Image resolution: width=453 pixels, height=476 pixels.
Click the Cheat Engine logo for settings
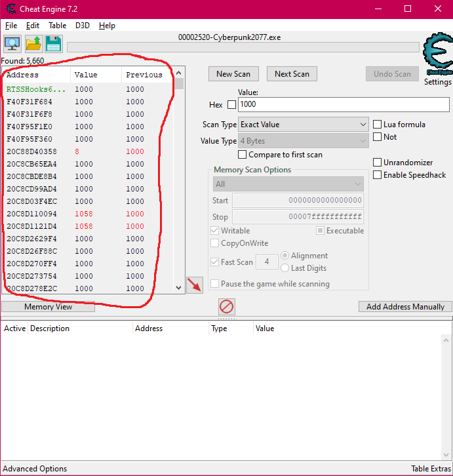coord(437,53)
